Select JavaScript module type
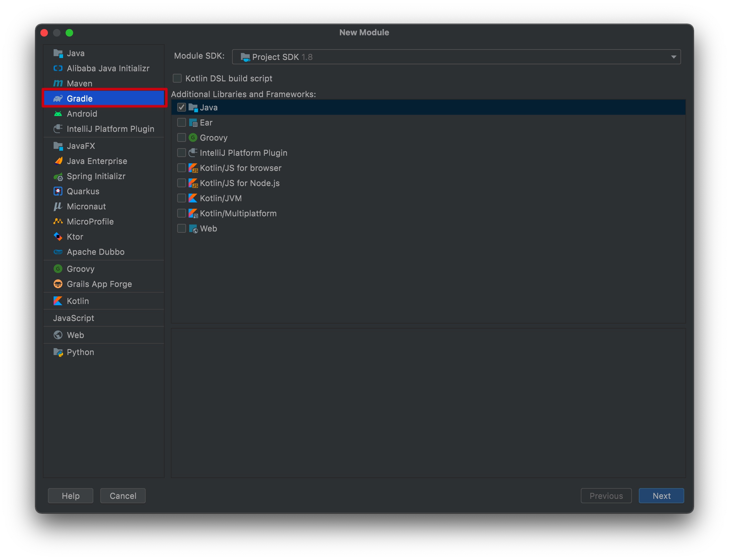729x560 pixels. (74, 318)
